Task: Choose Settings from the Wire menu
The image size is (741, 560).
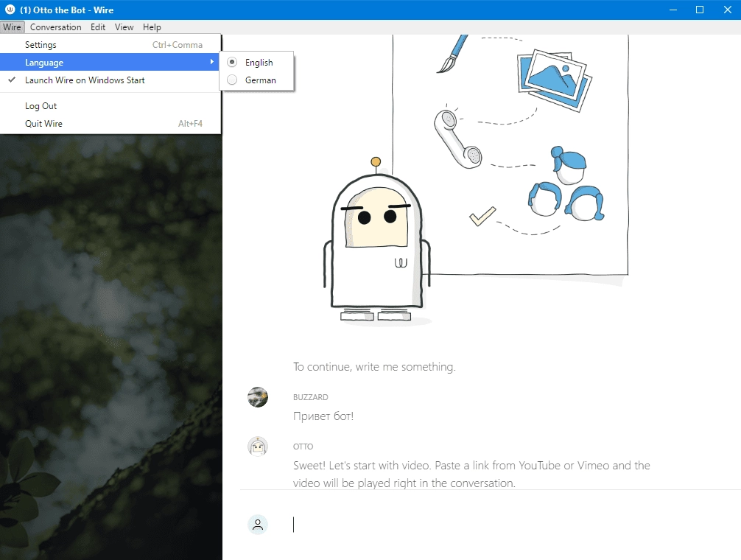Action: coord(110,44)
